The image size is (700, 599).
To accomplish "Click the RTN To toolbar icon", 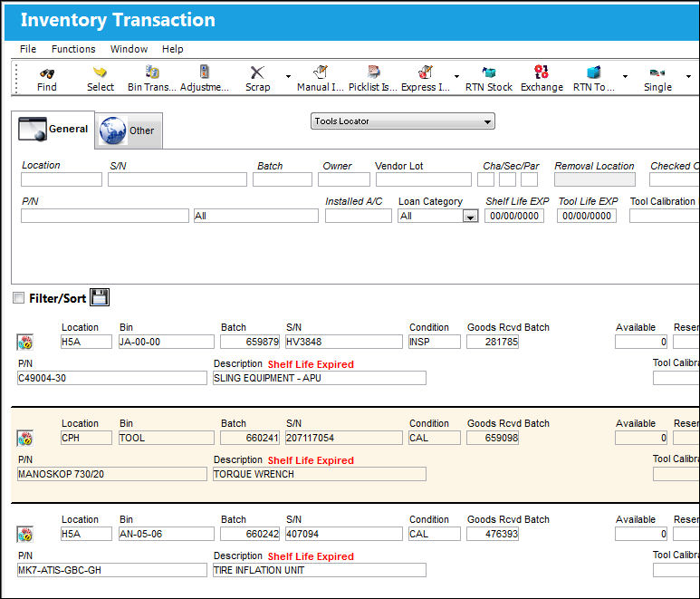I will 593,72.
